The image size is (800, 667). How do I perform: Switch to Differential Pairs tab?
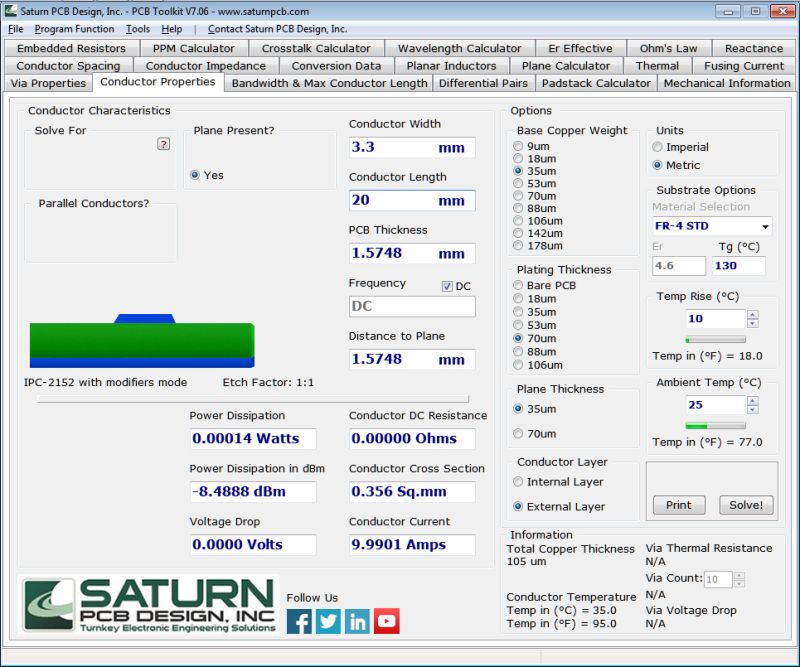pos(483,83)
